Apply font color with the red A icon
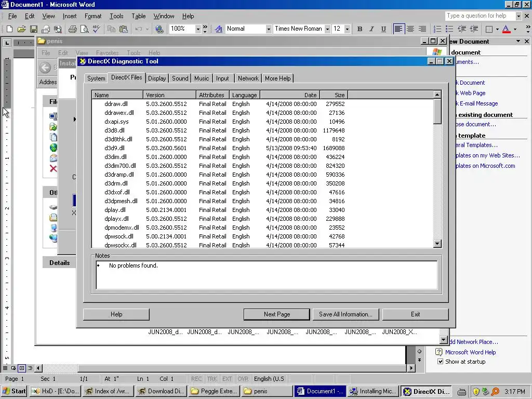532x399 pixels. pyautogui.click(x=506, y=29)
